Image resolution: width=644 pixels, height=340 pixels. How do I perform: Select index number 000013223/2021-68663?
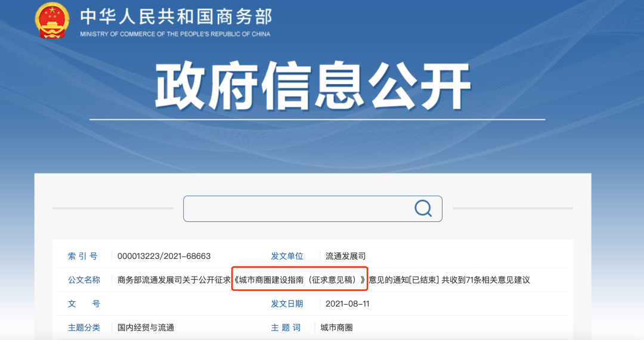(164, 256)
